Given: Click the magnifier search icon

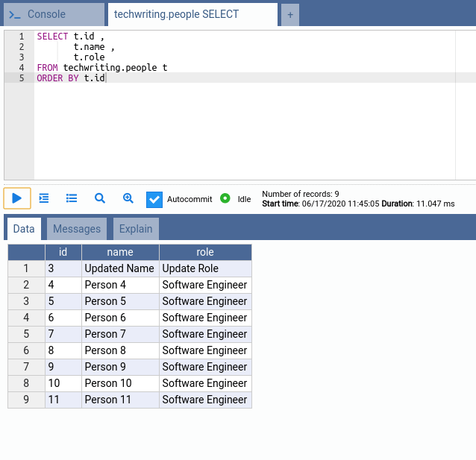Looking at the screenshot, I should (99, 198).
